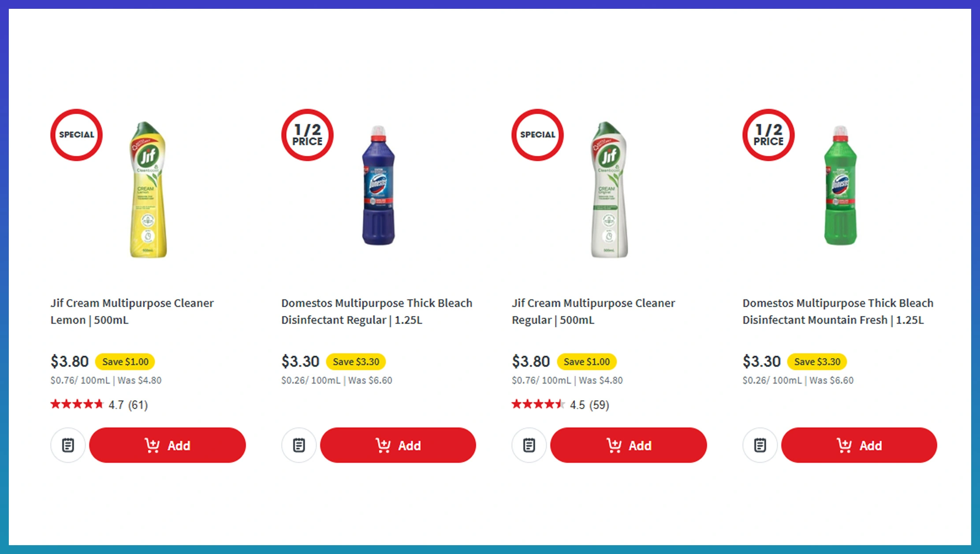Add Domestos Mountain Fresh to shopping list
The image size is (980, 554).
tap(760, 445)
